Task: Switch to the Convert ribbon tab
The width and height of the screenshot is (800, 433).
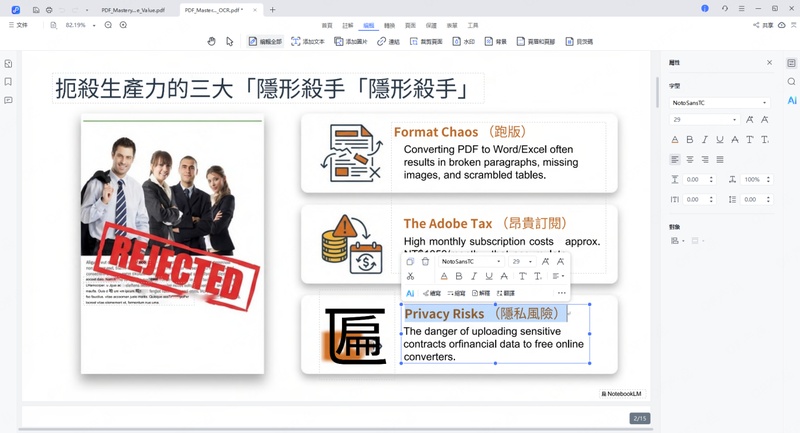Action: [x=389, y=25]
